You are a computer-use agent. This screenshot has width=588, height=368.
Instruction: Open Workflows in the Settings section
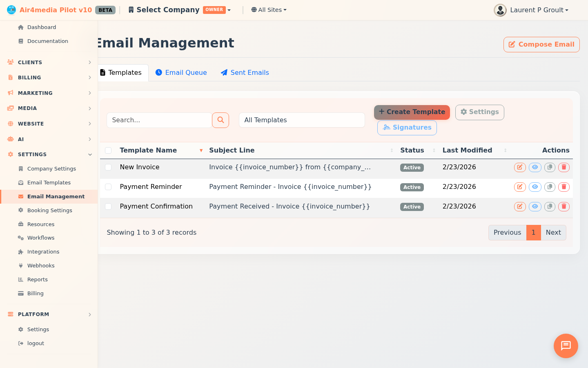[41, 238]
